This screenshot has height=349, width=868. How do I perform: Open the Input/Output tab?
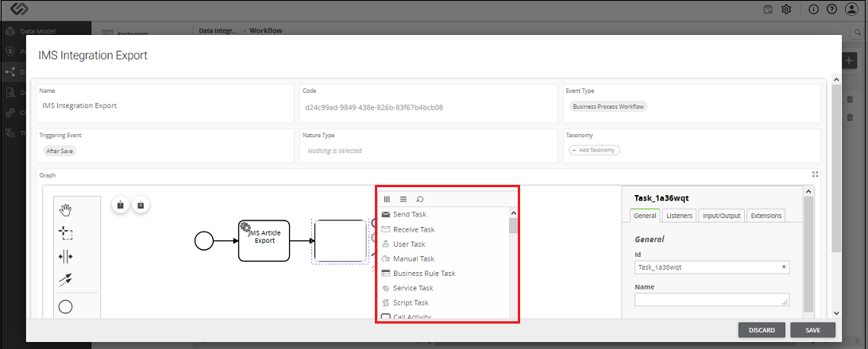click(721, 216)
